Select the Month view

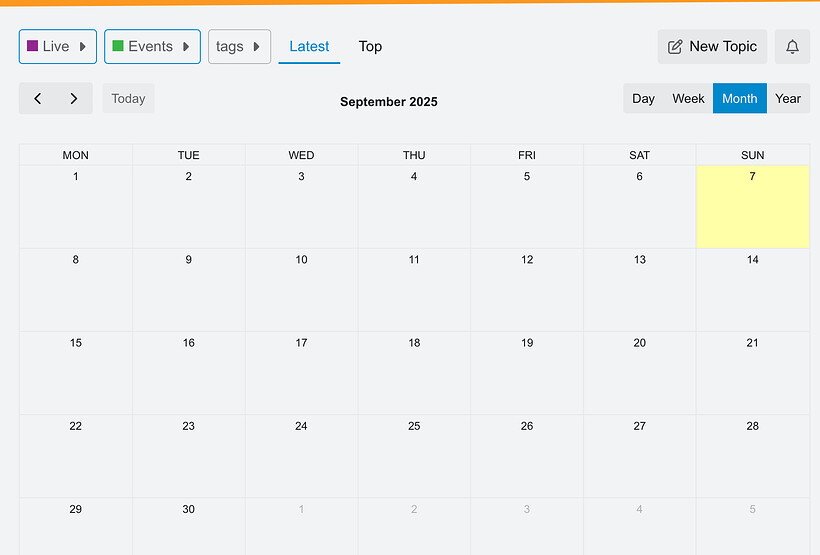coord(739,98)
